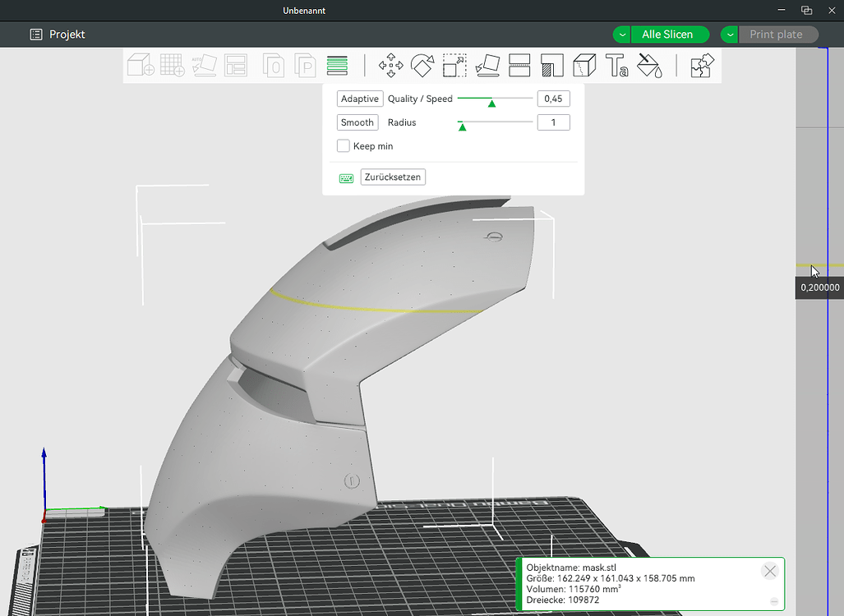The height and width of the screenshot is (616, 844).
Task: Click the Quality / Speed value field 0,45
Action: pyautogui.click(x=553, y=99)
